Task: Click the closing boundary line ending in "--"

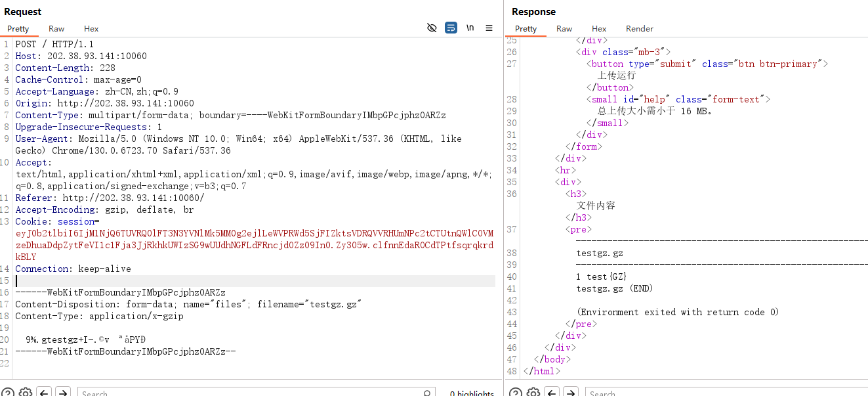Action: (126, 351)
